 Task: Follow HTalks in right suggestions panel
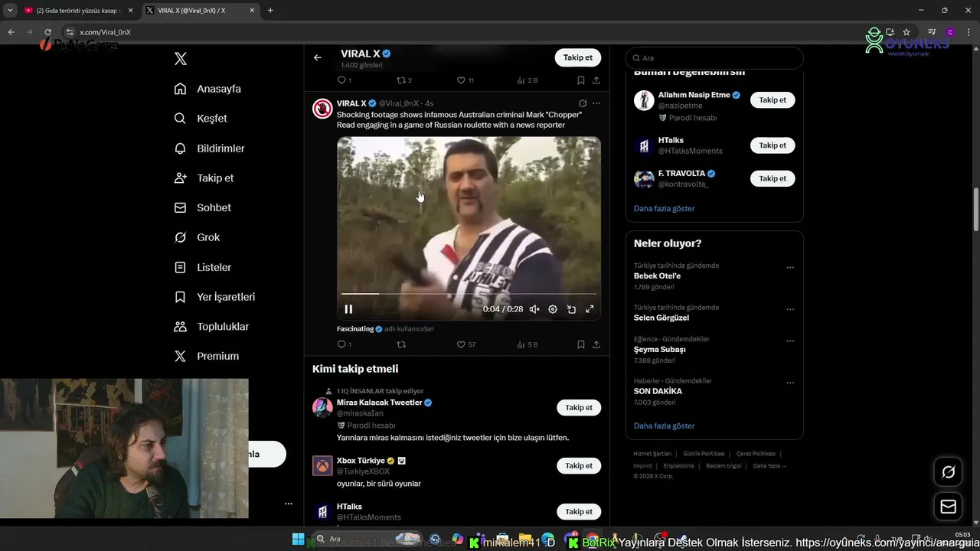click(773, 145)
